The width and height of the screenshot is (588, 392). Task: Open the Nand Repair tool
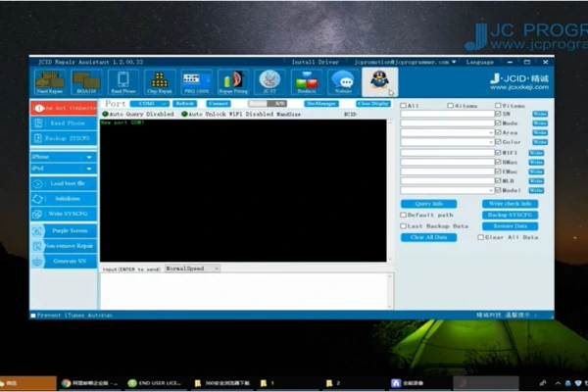50,81
